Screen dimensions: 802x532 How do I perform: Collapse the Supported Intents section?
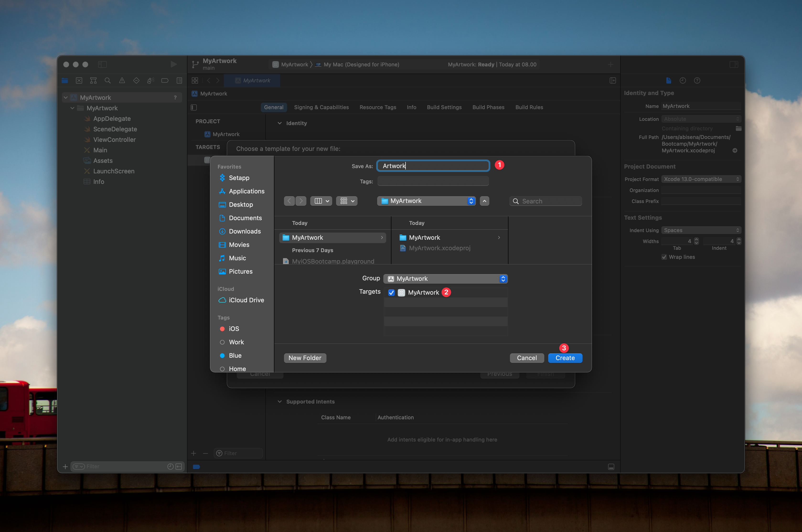point(279,401)
